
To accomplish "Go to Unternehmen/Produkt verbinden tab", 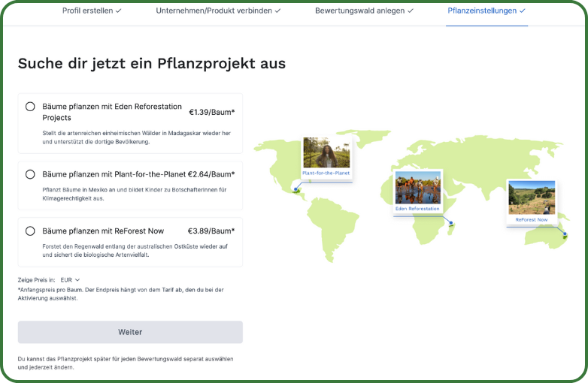I will 218,11.
